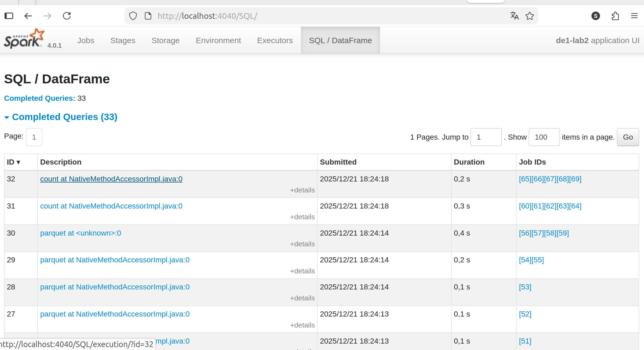Open query count at NativeMethodAccessorImpl.java:0
The width and height of the screenshot is (644, 350).
click(111, 179)
